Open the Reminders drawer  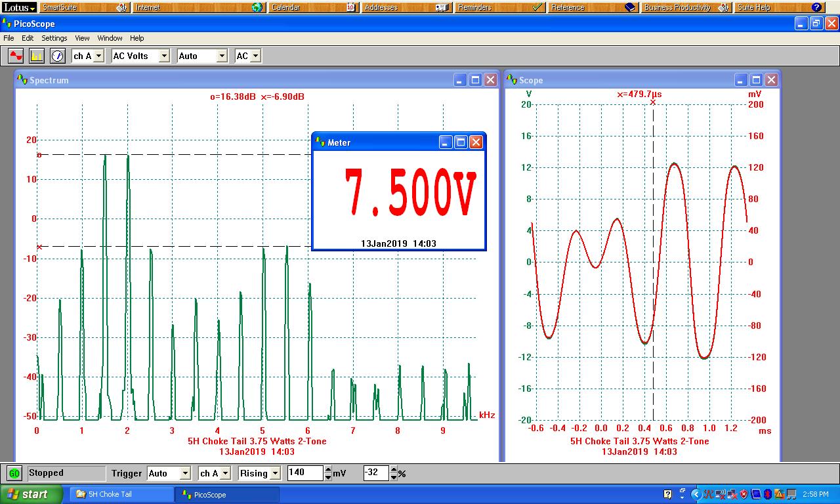coord(501,7)
